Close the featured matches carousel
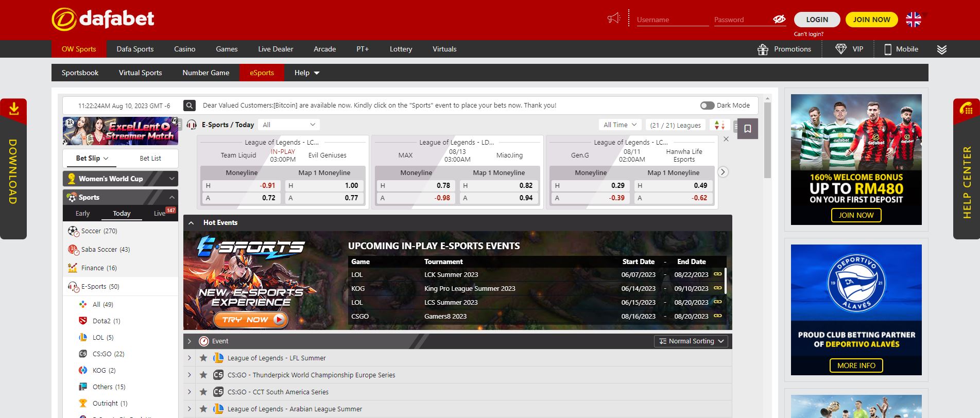 [x=726, y=139]
